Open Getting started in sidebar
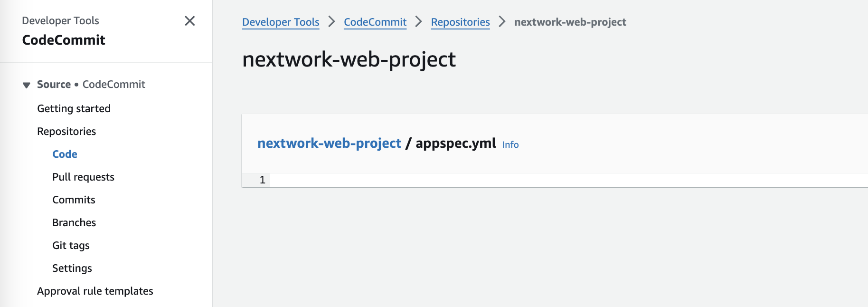The height and width of the screenshot is (307, 868). tap(74, 108)
